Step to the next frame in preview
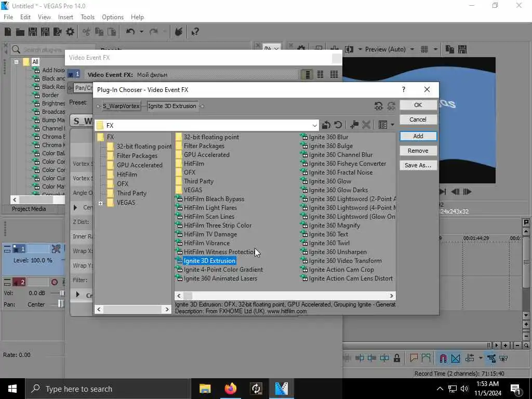The image size is (532, 399). [x=467, y=192]
